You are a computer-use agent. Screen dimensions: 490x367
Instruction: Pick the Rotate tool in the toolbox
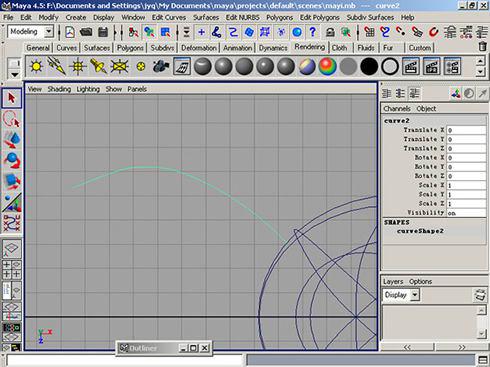(x=12, y=161)
